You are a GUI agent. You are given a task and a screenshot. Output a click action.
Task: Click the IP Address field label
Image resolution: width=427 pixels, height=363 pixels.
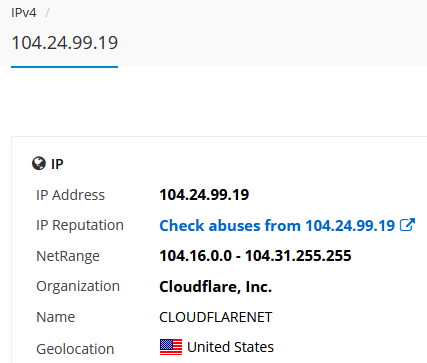(x=70, y=195)
